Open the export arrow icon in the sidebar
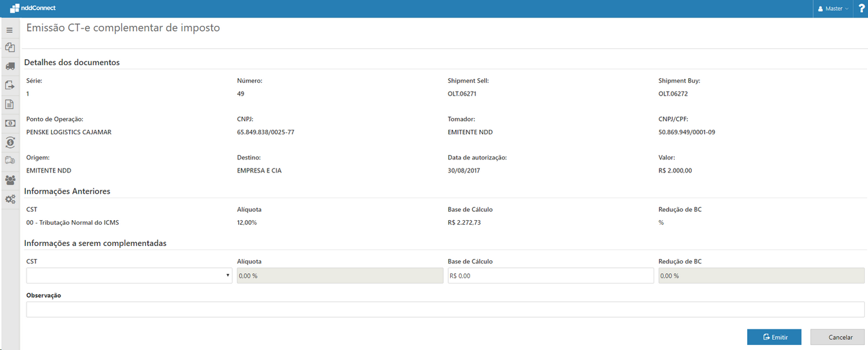Viewport: 868px width, 350px height. click(10, 85)
